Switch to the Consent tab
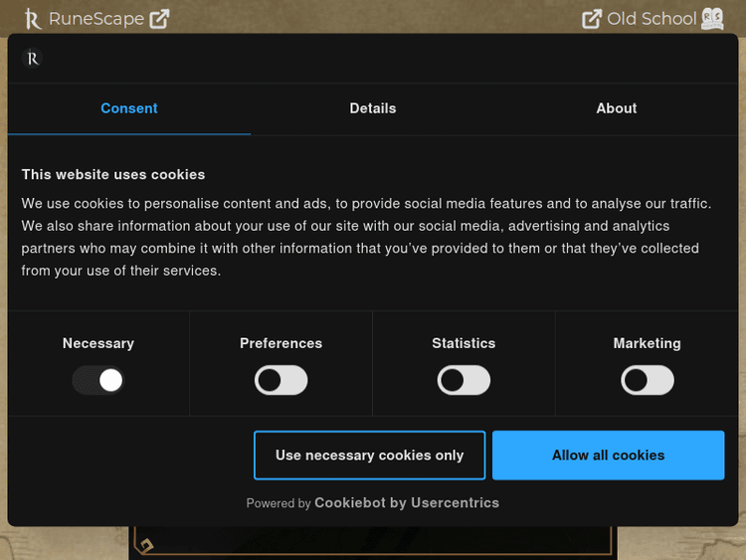746x560 pixels. pyautogui.click(x=129, y=108)
